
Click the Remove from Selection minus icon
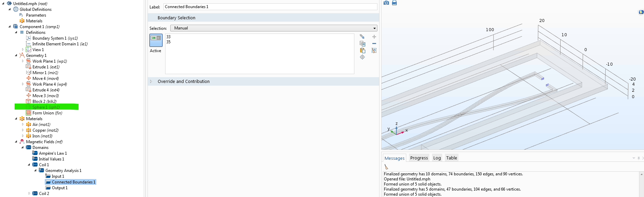coord(374,44)
